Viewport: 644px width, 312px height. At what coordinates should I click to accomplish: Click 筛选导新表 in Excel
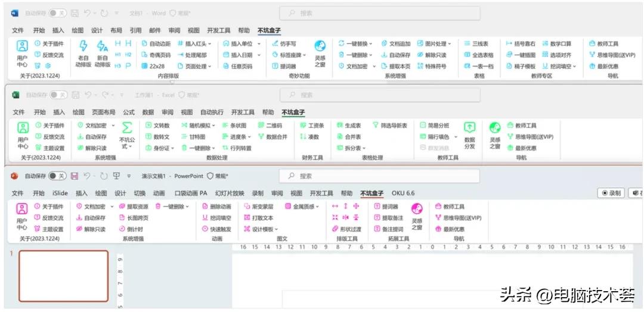point(390,126)
